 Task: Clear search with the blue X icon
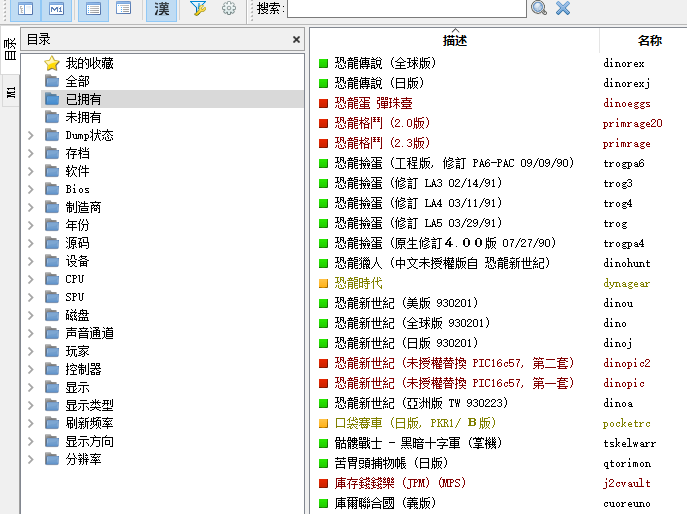563,8
